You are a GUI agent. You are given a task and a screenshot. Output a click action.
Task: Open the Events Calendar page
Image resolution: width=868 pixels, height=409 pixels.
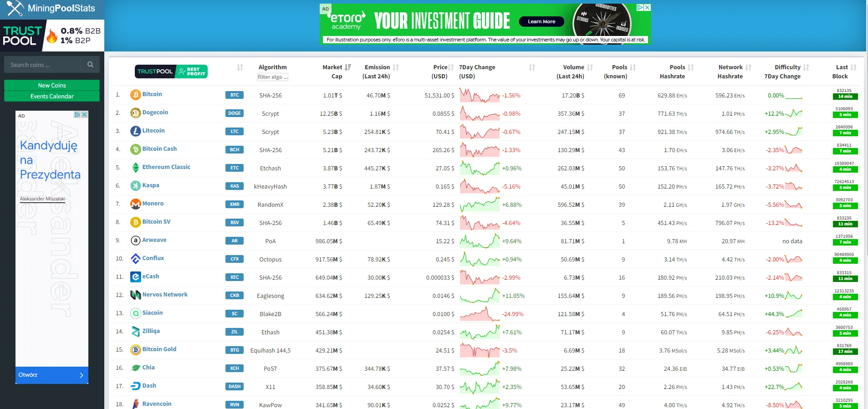tap(52, 96)
